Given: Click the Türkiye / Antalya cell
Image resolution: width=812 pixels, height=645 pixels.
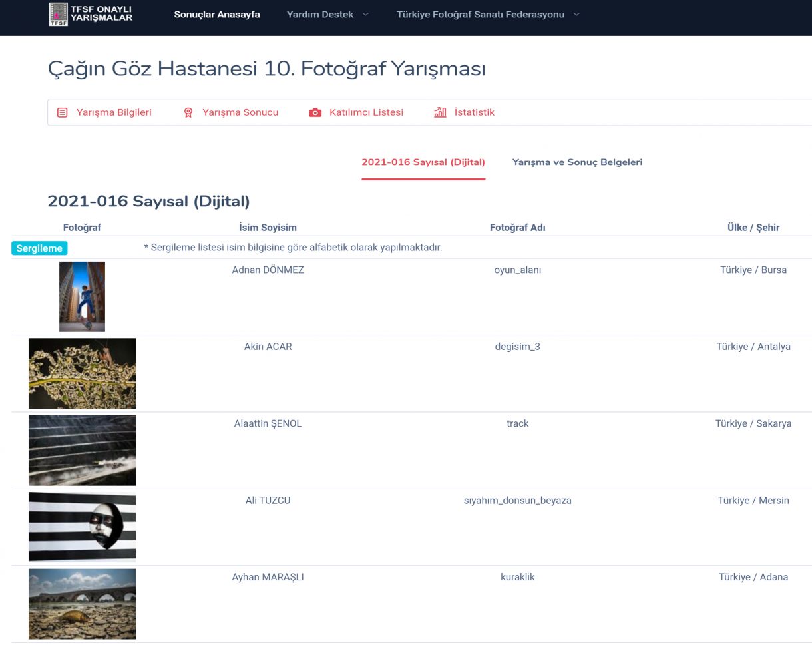Looking at the screenshot, I should [x=753, y=347].
